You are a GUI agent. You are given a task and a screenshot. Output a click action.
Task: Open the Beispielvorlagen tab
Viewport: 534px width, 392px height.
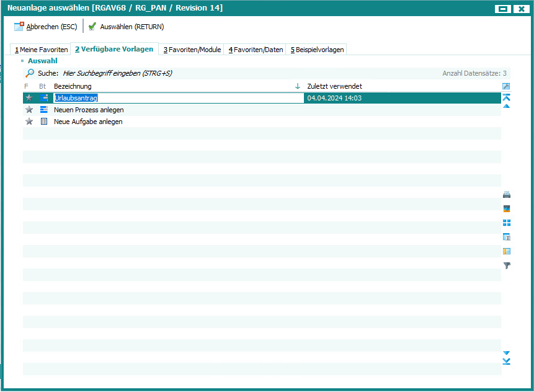[x=316, y=50]
